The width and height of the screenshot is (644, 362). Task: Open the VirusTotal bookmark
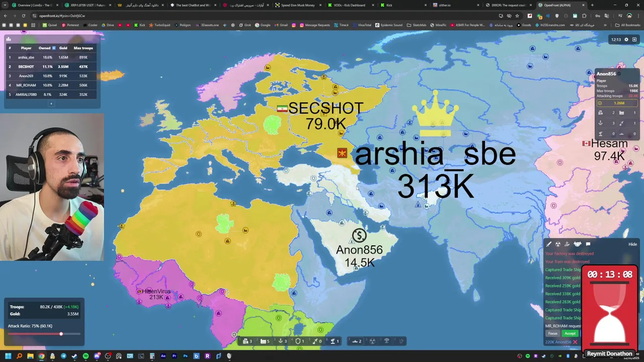click(x=362, y=25)
